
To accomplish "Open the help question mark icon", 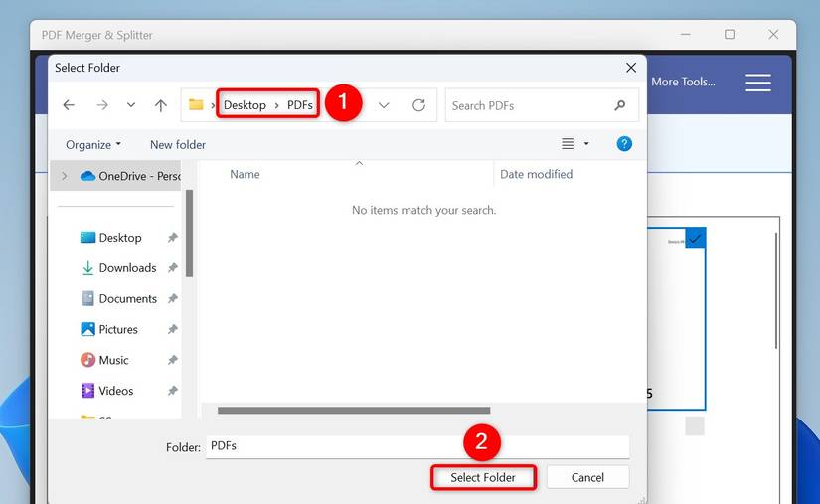I will pyautogui.click(x=624, y=144).
